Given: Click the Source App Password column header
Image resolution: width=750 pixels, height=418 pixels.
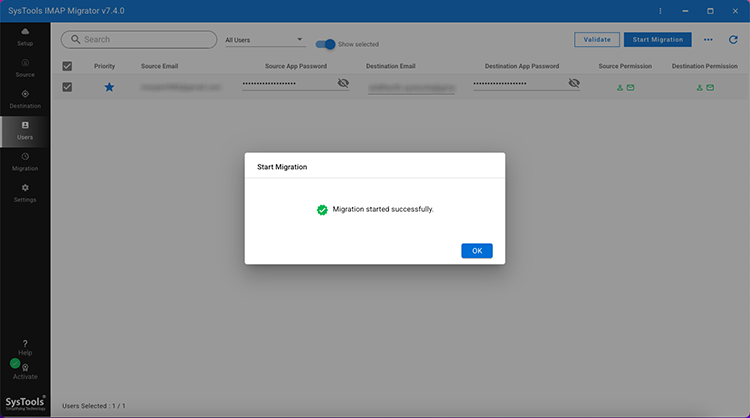Looking at the screenshot, I should tap(296, 66).
